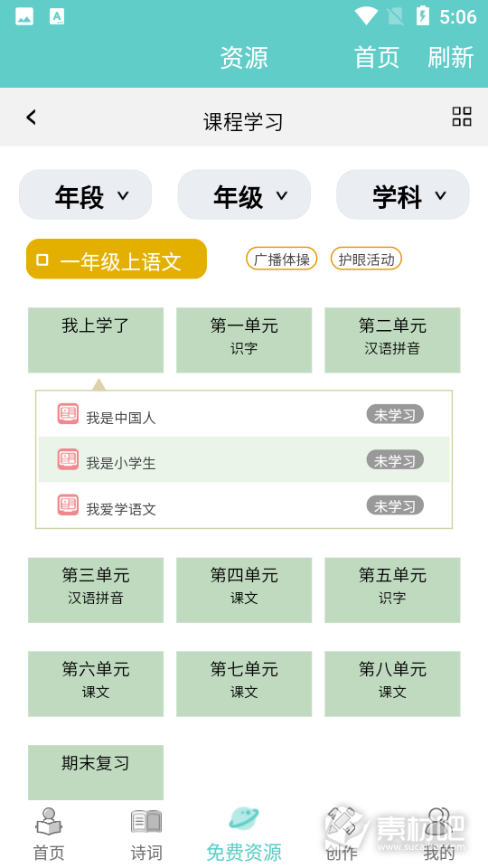Toggle the 一年级上语文 checkbox
Viewport: 488px width, 868px height.
[42, 259]
